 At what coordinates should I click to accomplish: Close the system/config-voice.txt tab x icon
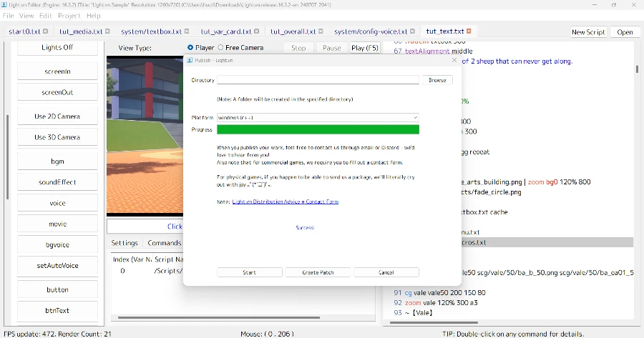click(x=413, y=31)
